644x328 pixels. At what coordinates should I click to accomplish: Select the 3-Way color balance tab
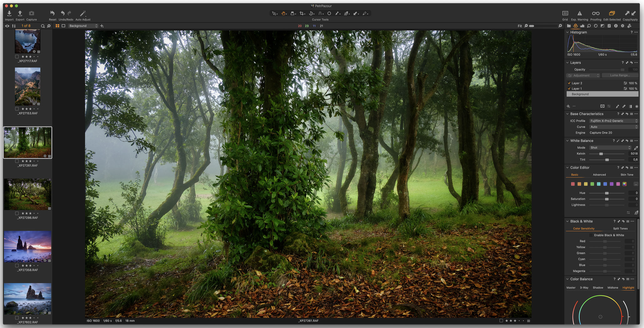point(584,288)
